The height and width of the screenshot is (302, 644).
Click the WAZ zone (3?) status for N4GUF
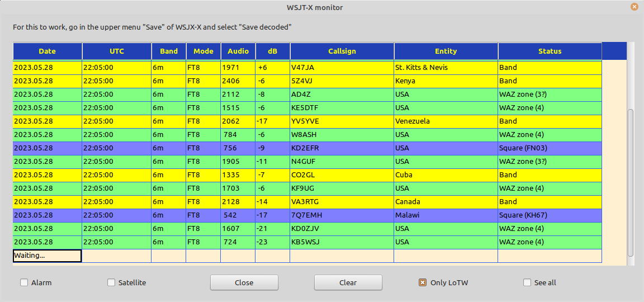(550, 162)
